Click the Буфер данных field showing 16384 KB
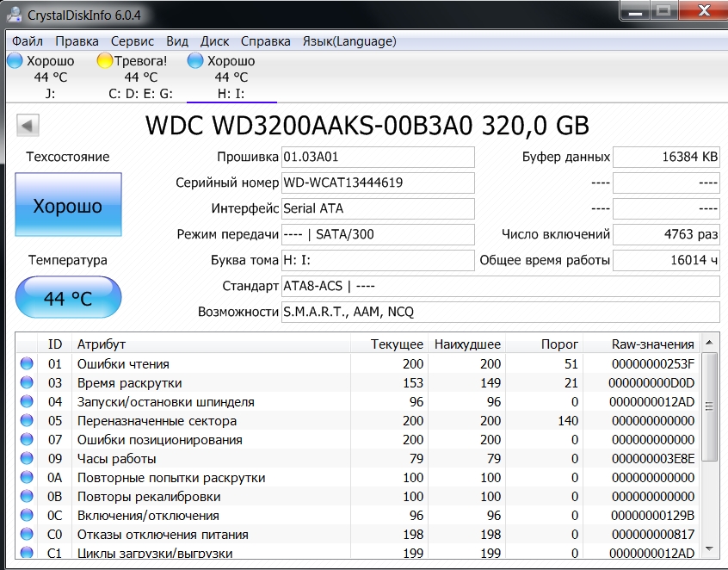This screenshot has width=728, height=570. (x=666, y=157)
